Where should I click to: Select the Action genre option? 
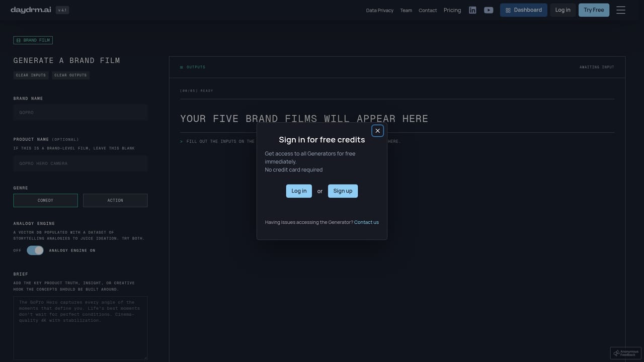[115, 201]
